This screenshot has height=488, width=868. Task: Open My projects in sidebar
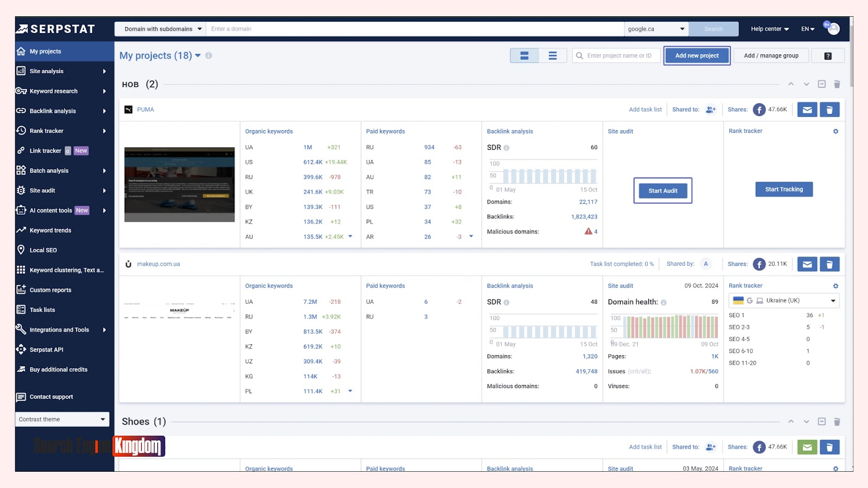pyautogui.click(x=64, y=52)
